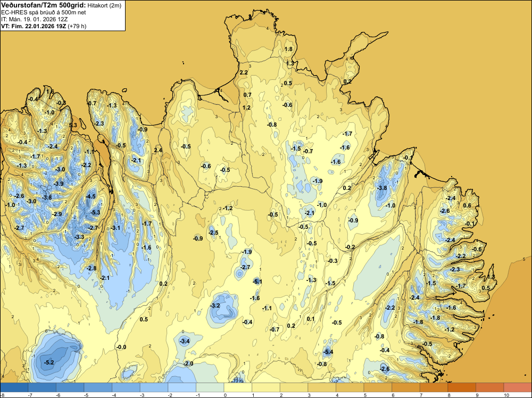Click the '10' label on the color scale

tap(506, 395)
